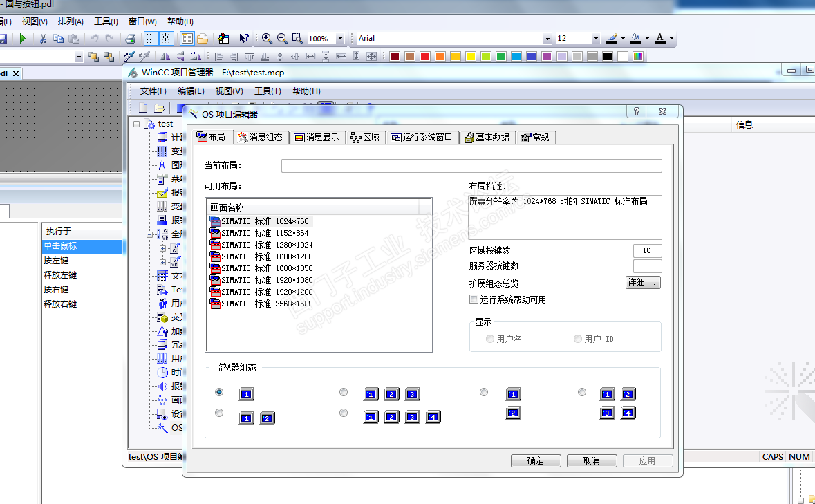Viewport: 815px width, 504px height.
Task: Click the flip horizontal mirror icon
Action: (x=165, y=56)
